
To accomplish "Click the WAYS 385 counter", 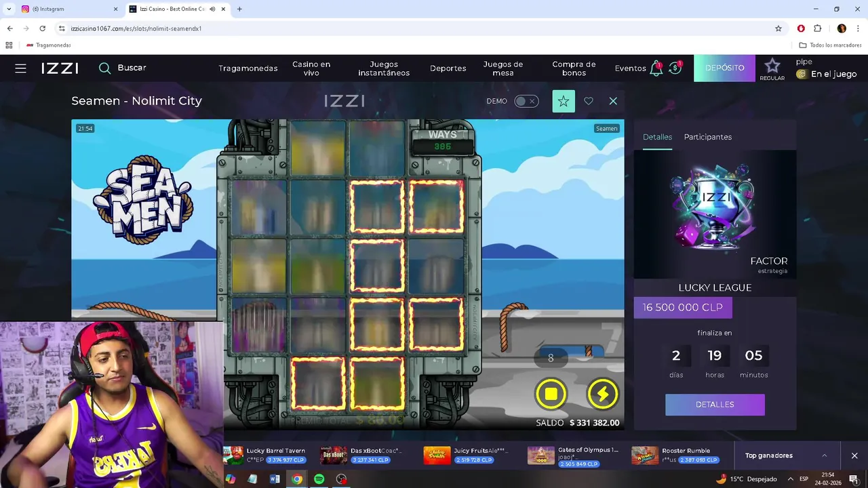I will 443,140.
